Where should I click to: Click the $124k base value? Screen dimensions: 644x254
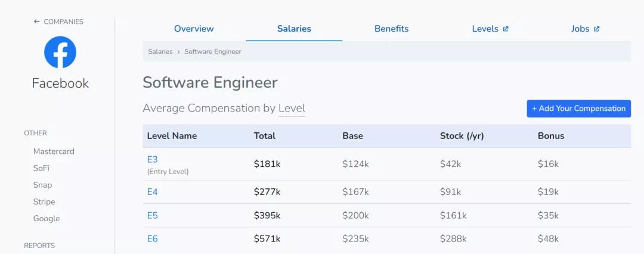355,164
